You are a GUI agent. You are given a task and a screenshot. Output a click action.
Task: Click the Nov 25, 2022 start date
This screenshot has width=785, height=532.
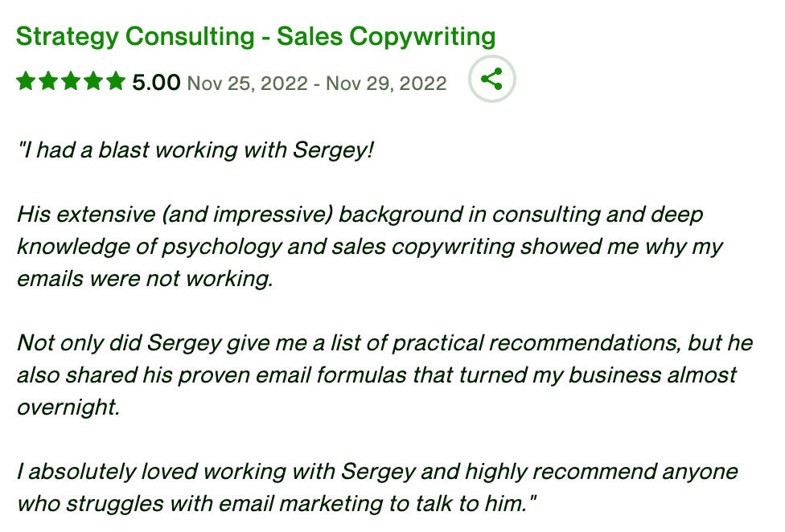point(247,84)
